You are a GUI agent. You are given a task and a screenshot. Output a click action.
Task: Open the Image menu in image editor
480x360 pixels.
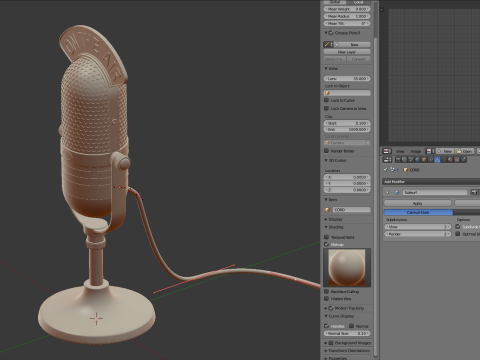[416, 151]
